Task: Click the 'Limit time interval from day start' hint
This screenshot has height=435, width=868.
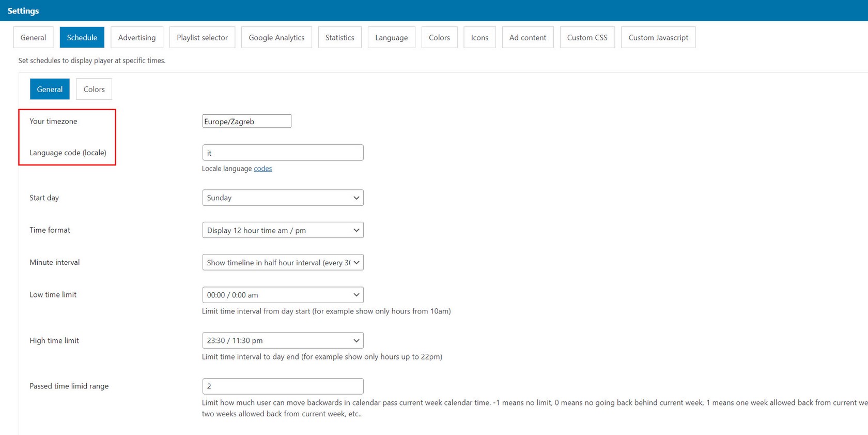Action: pyautogui.click(x=326, y=311)
